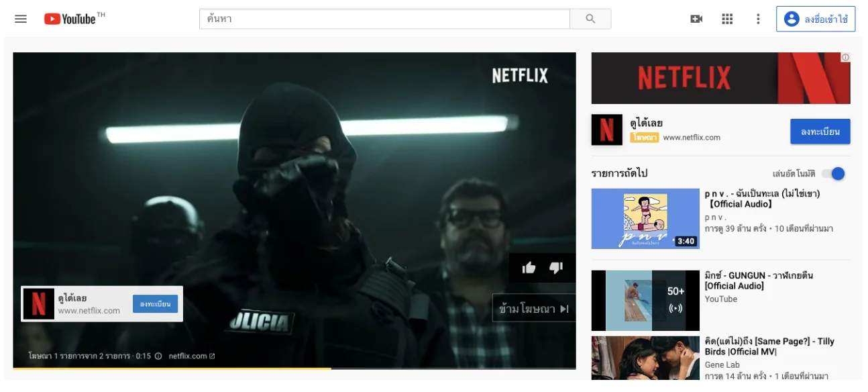This screenshot has height=392, width=868.
Task: Click ดูได้เลย text in video overlay
Action: click(72, 298)
